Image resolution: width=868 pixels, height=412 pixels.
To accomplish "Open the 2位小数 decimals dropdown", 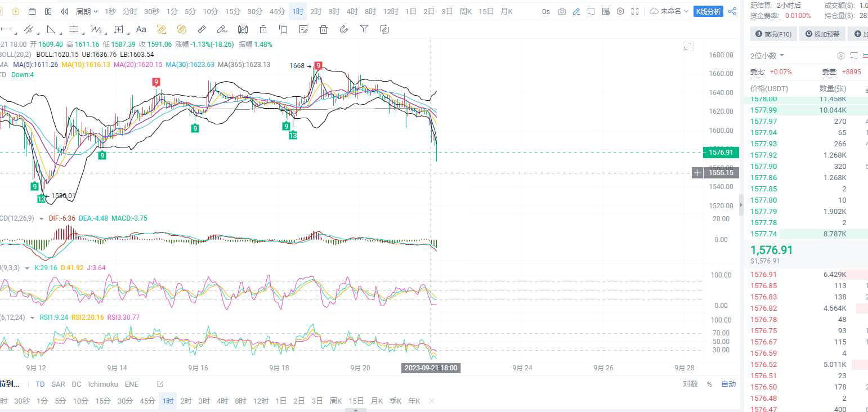I will tap(767, 56).
